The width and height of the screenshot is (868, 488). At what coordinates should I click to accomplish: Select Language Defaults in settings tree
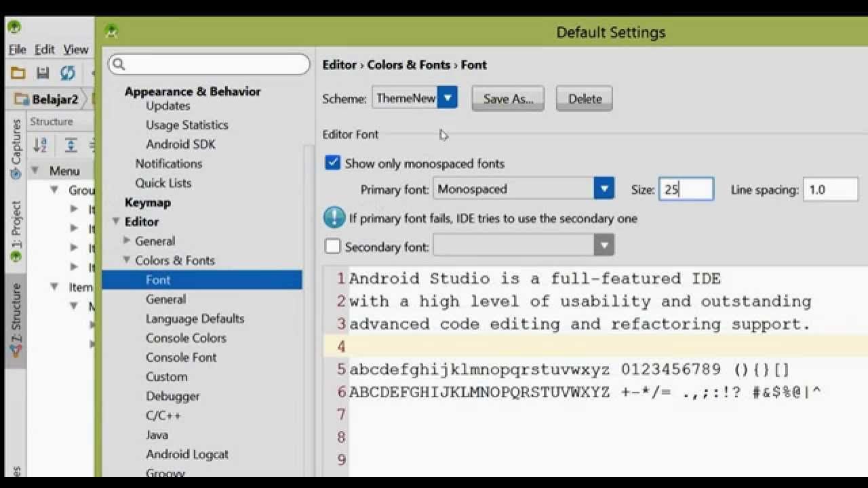[195, 319]
